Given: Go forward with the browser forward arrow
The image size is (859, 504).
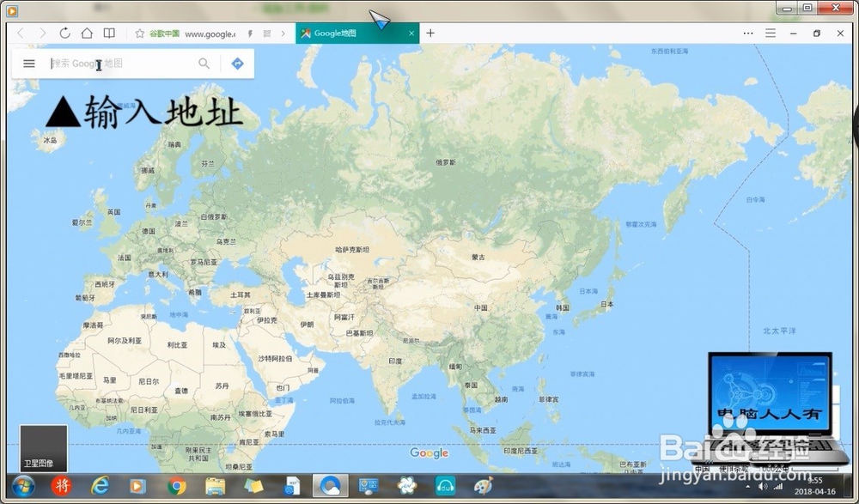Looking at the screenshot, I should point(43,33).
